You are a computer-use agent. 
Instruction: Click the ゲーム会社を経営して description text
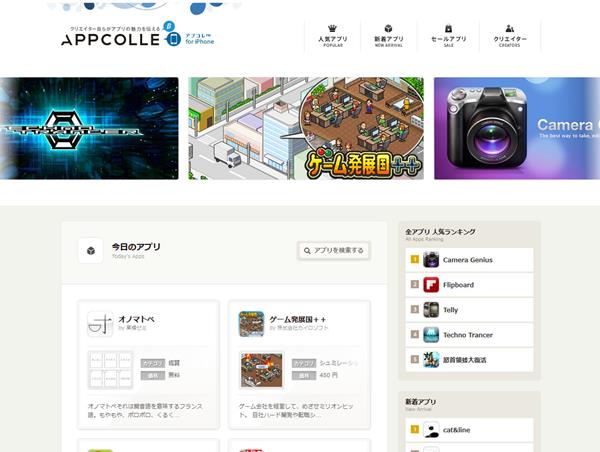[296, 410]
